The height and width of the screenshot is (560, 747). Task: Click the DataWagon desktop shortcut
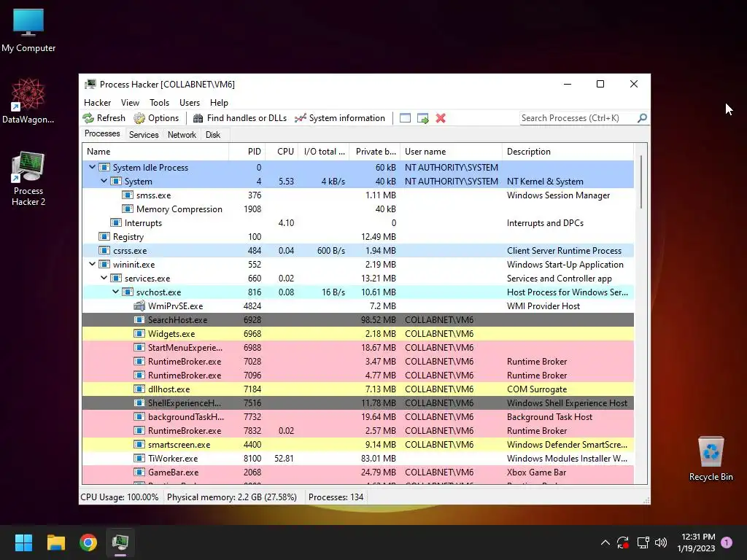(28, 101)
